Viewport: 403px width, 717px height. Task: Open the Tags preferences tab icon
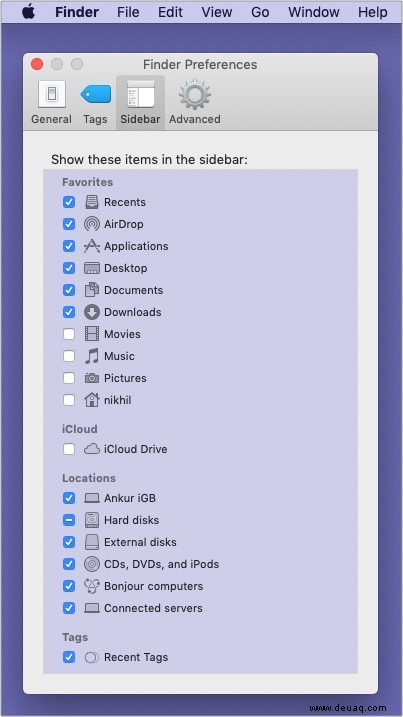coord(95,94)
